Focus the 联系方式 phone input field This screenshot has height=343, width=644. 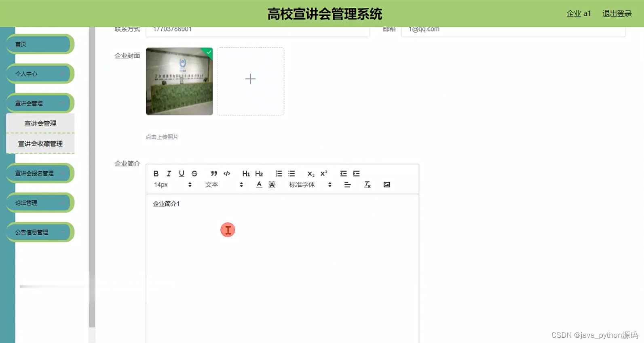click(x=258, y=32)
